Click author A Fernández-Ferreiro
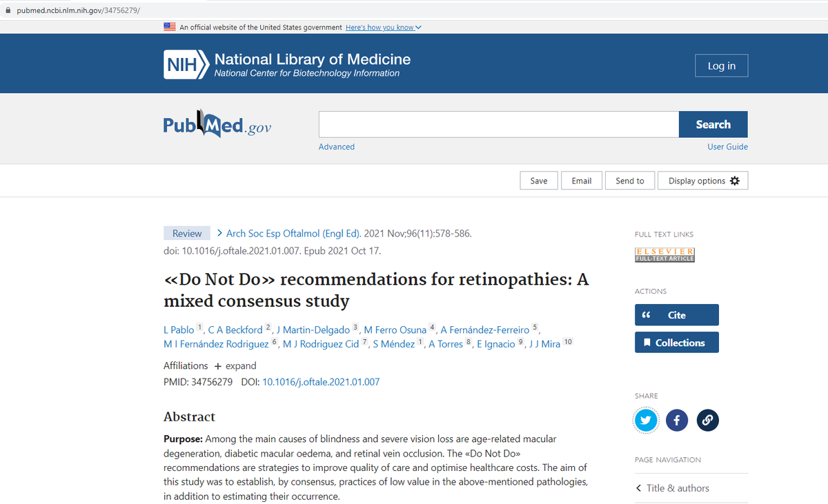 coord(485,330)
